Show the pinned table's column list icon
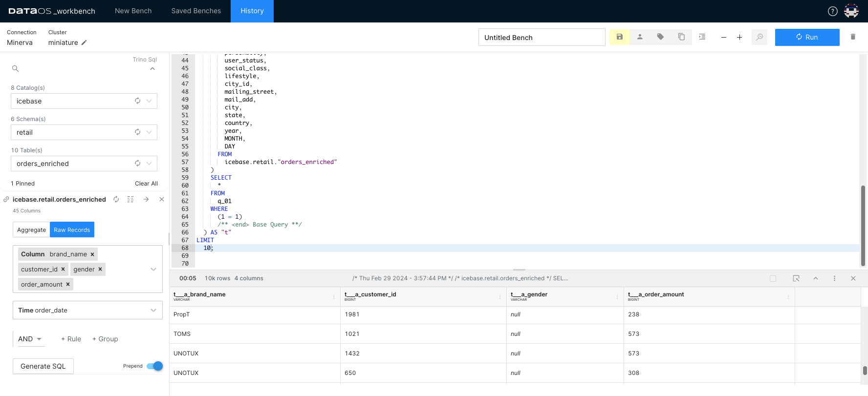Image resolution: width=868 pixels, height=396 pixels. (x=130, y=199)
